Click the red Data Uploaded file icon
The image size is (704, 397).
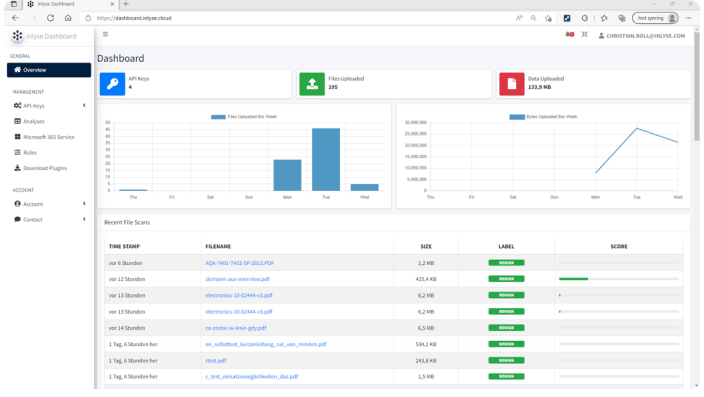pyautogui.click(x=512, y=84)
